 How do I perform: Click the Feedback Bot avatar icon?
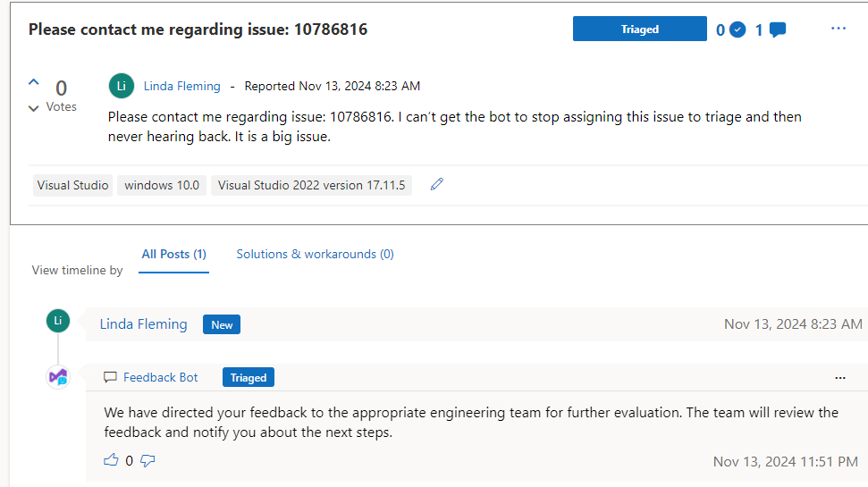point(58,377)
